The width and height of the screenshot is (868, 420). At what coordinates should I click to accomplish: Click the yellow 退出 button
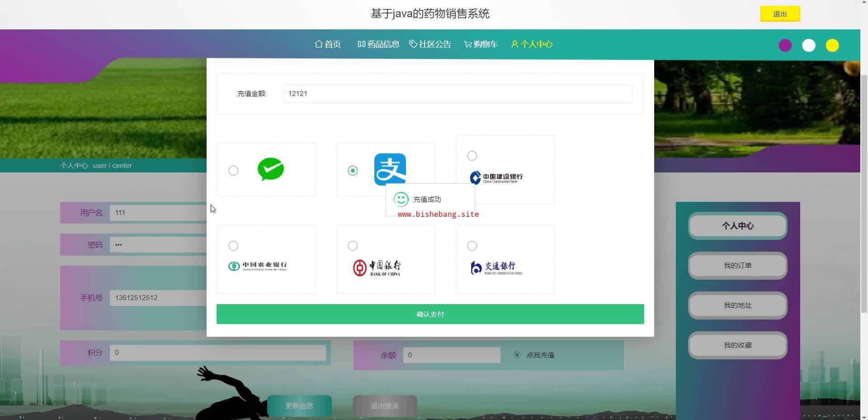(x=780, y=14)
